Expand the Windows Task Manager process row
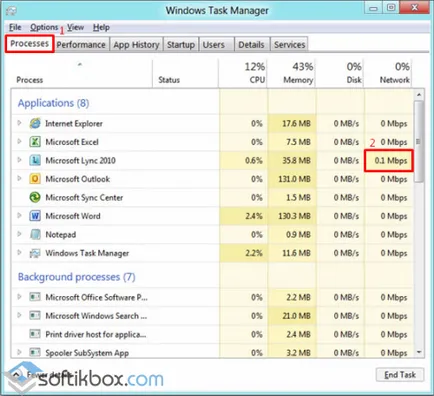The width and height of the screenshot is (434, 396). coord(19,253)
